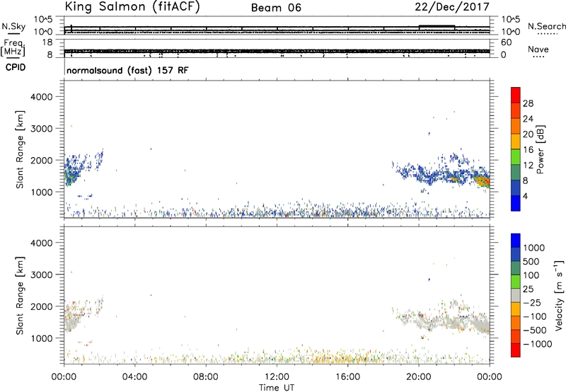
Task: Select the '08:00' time tick label
Action: (x=206, y=377)
